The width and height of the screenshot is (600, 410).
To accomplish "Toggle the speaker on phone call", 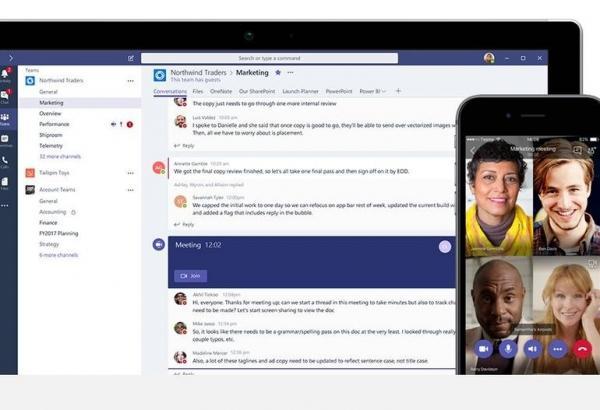I will tap(533, 348).
